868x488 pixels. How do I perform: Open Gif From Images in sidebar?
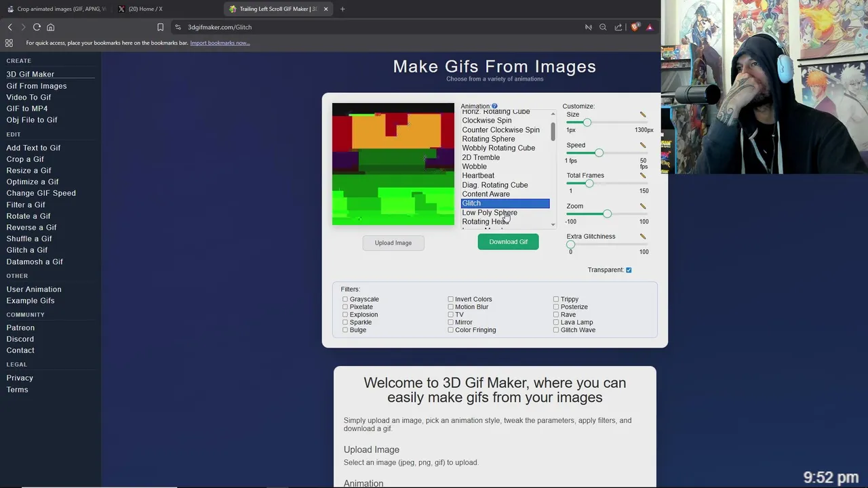tap(37, 86)
